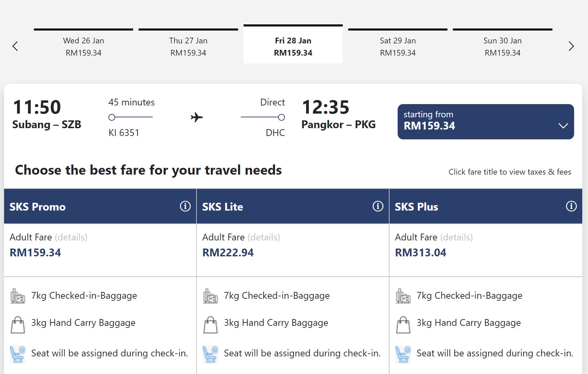588x374 pixels.
Task: Open SKS Promo fare info icon
Action: point(185,206)
